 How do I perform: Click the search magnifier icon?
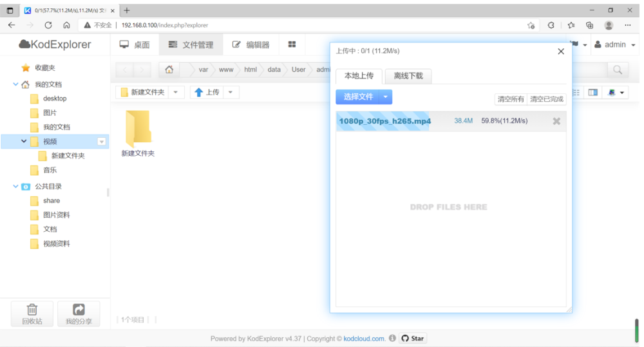coord(618,70)
